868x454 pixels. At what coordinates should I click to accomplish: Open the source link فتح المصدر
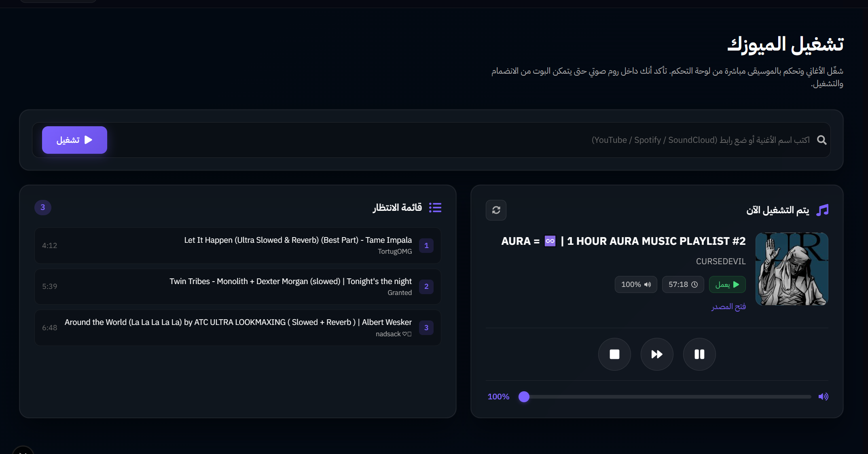point(728,307)
